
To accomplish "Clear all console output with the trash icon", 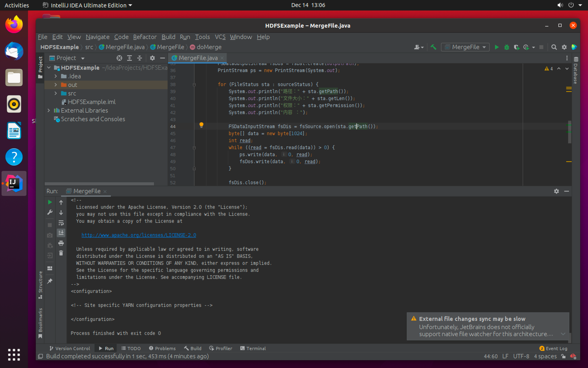I will [61, 253].
